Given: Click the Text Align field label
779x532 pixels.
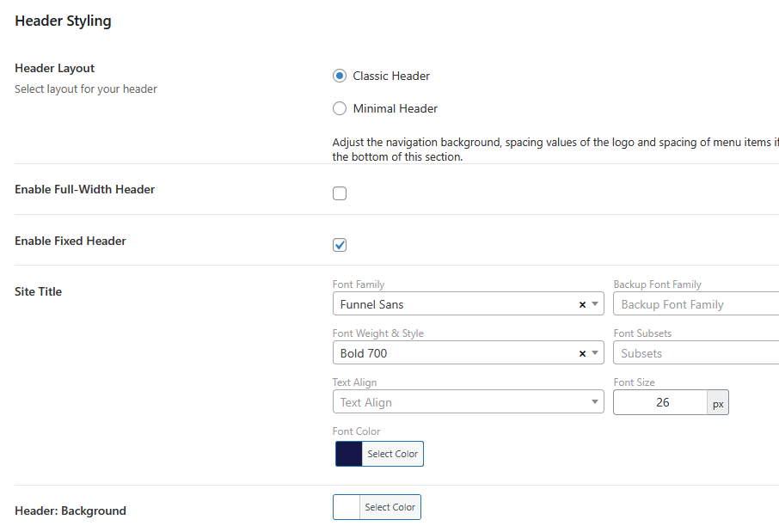Looking at the screenshot, I should tap(355, 382).
